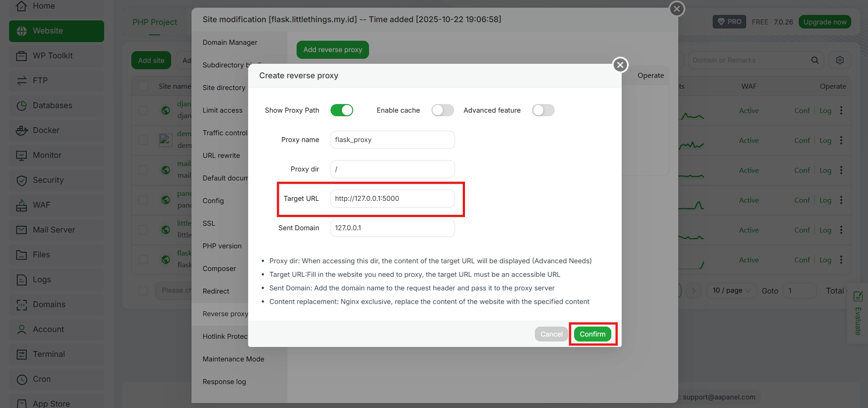Turn on the Advanced feature switch
Image resolution: width=868 pixels, height=408 pixels.
click(x=543, y=110)
